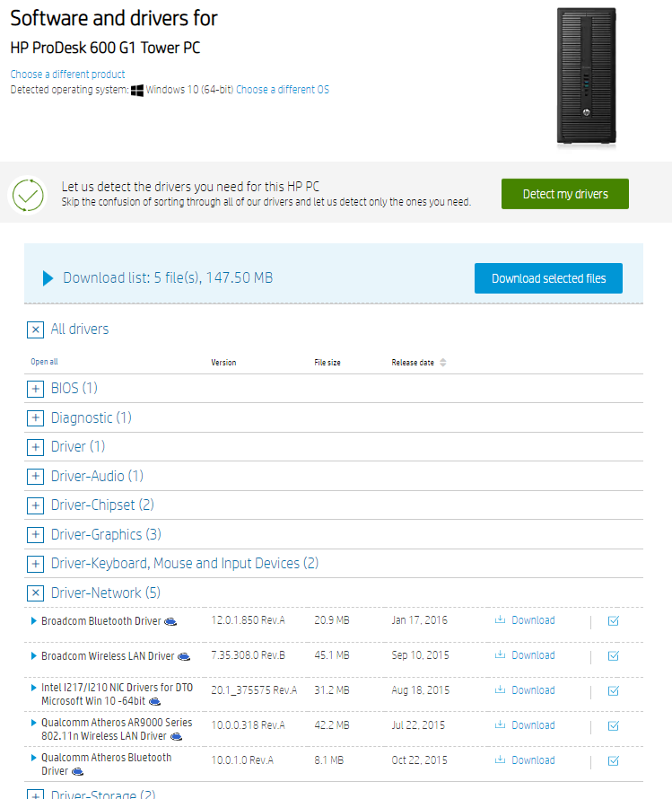Expand the Driver-Chipset (2) category
The width and height of the screenshot is (672, 799).
35,505
